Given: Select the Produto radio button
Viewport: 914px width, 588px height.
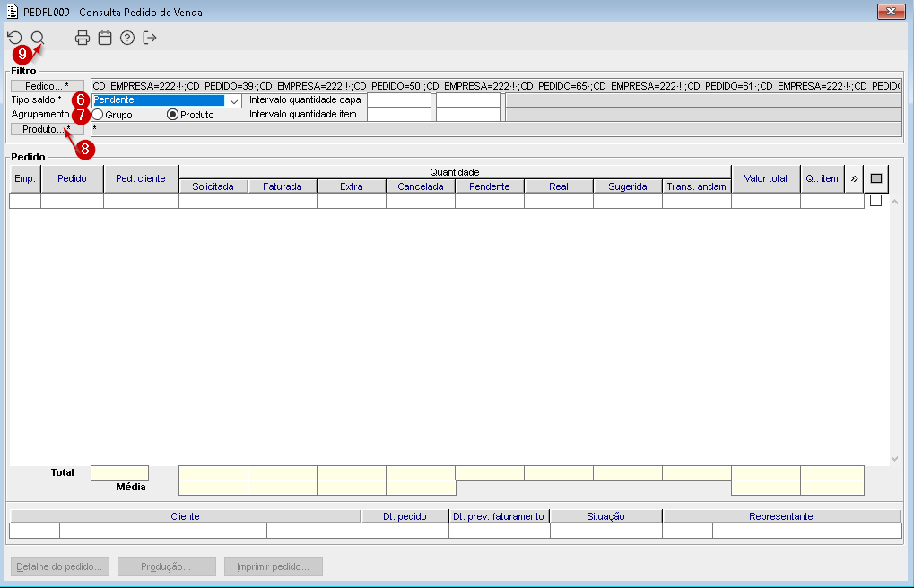Looking at the screenshot, I should point(172,115).
